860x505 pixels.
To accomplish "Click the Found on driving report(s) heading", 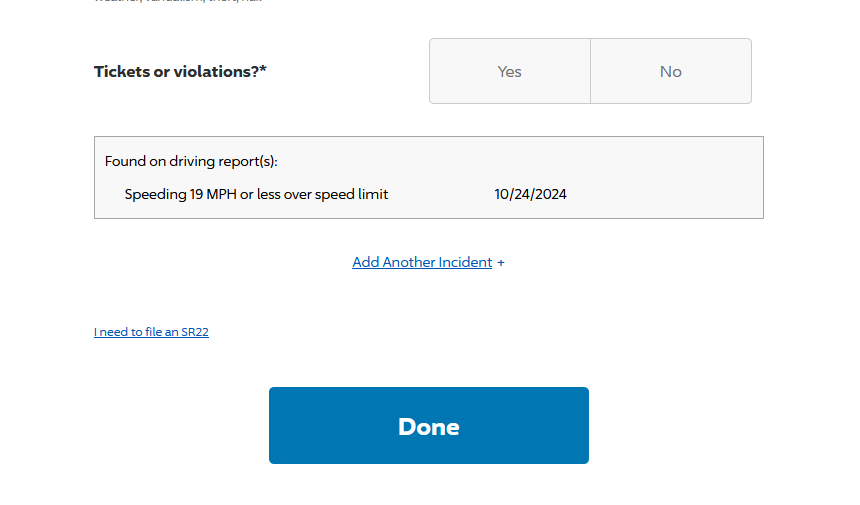I will (x=191, y=161).
